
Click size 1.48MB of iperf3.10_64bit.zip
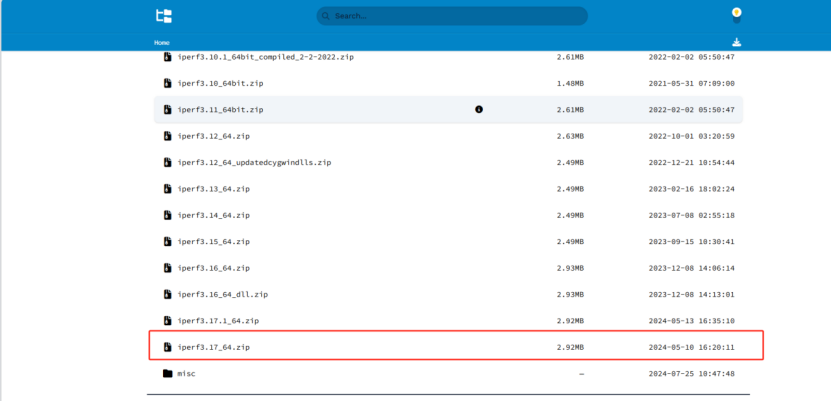570,83
